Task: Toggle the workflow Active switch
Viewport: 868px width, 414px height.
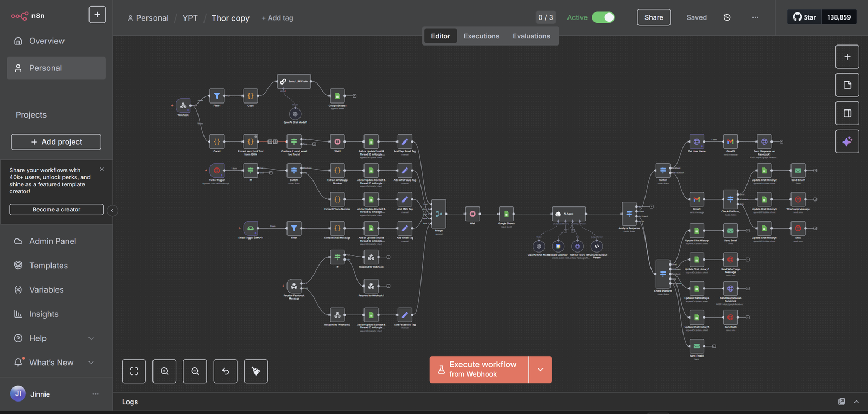Action: point(603,17)
